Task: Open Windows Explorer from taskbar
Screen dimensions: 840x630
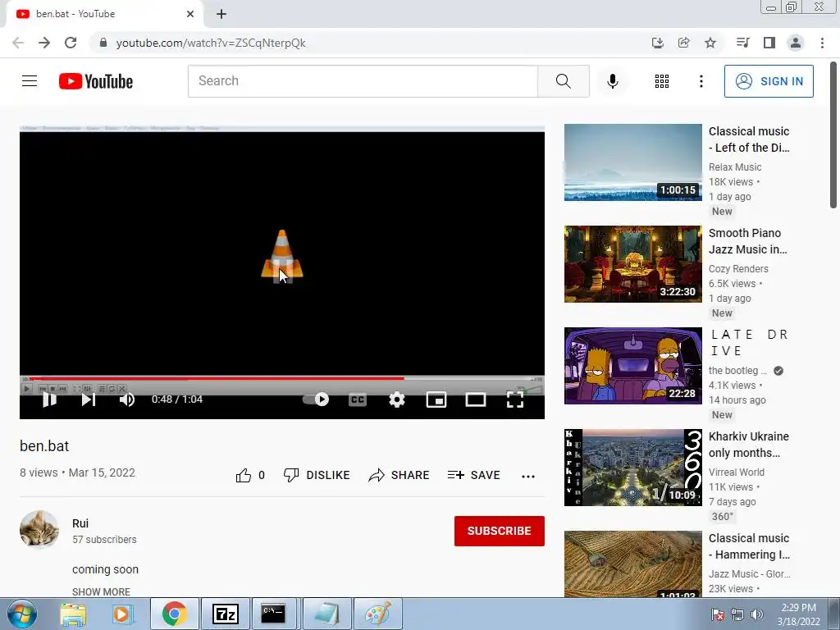Action: [x=73, y=614]
